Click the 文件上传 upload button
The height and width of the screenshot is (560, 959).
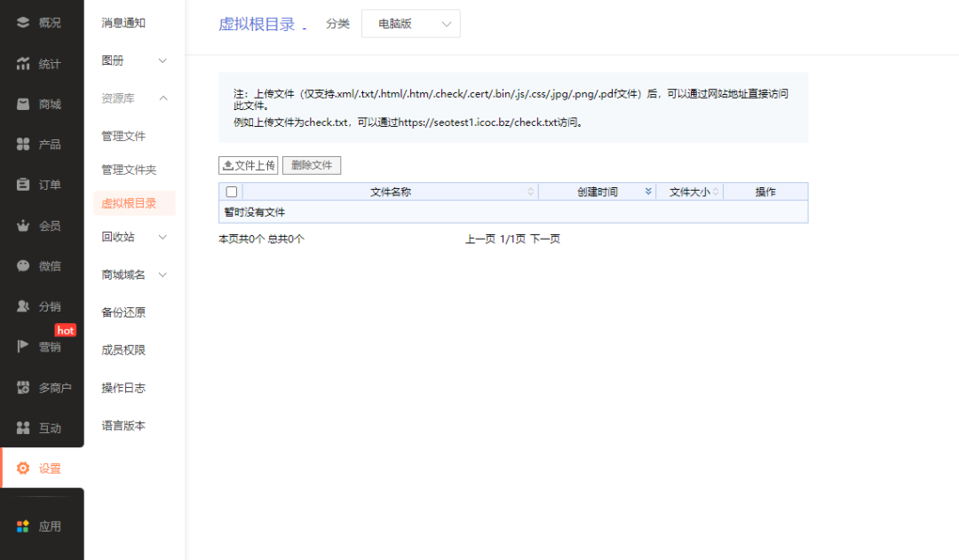pyautogui.click(x=248, y=165)
